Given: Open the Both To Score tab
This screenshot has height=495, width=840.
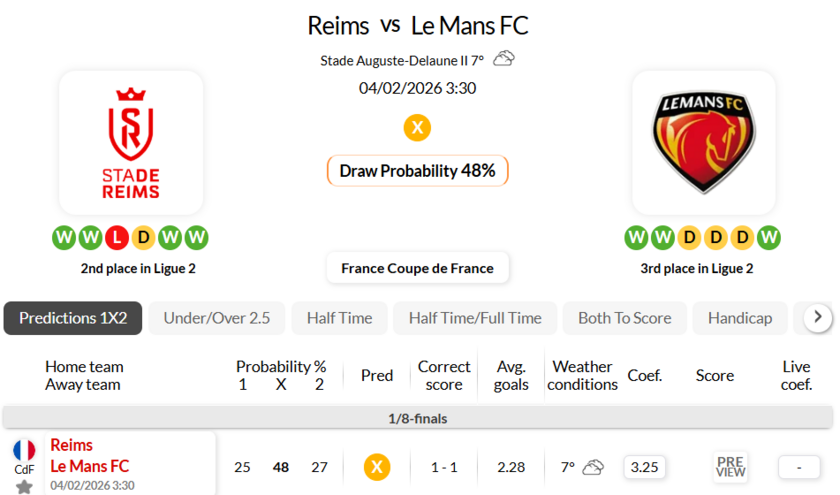Looking at the screenshot, I should tap(624, 318).
